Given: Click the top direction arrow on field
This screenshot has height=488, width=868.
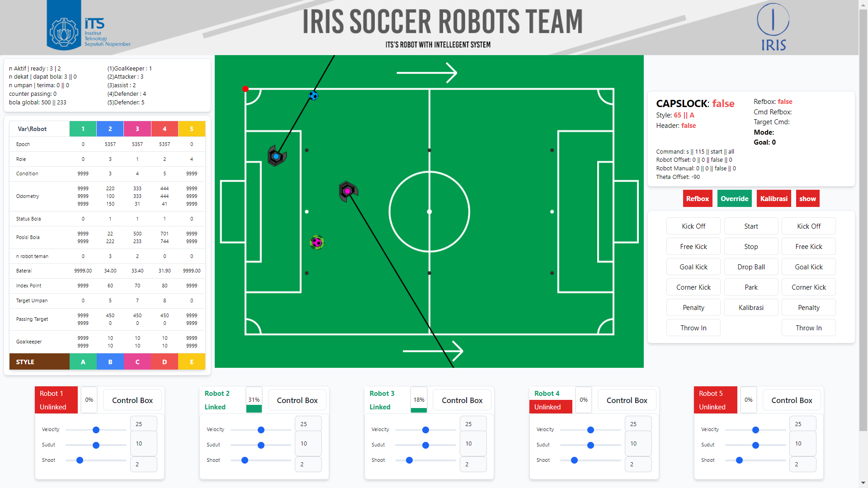Looking at the screenshot, I should pos(427,73).
